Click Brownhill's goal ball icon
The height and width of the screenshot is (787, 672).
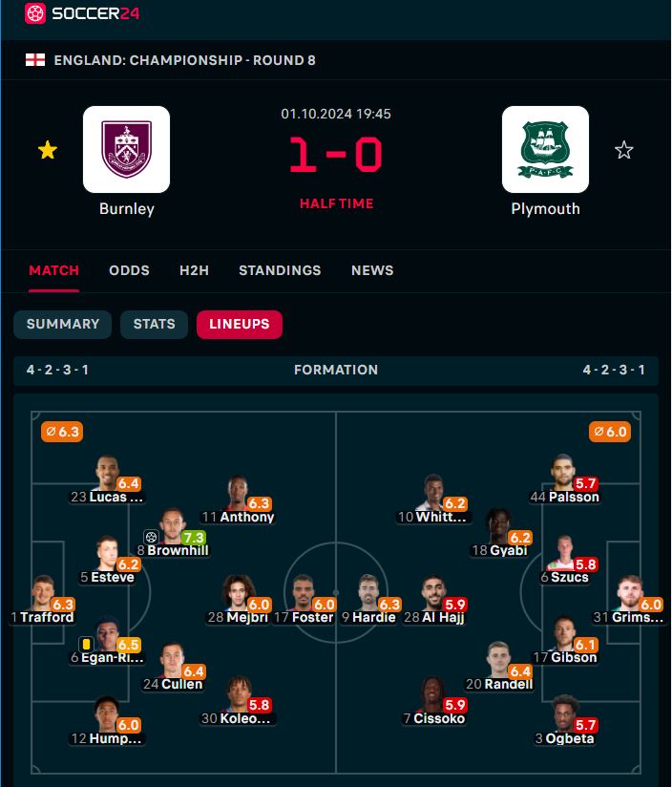[151, 537]
